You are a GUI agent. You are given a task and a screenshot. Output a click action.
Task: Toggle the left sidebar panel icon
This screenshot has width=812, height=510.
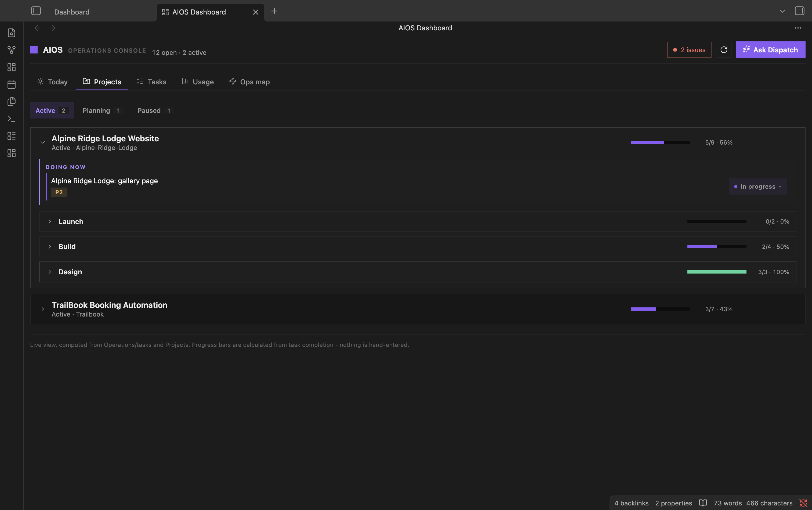click(x=36, y=11)
